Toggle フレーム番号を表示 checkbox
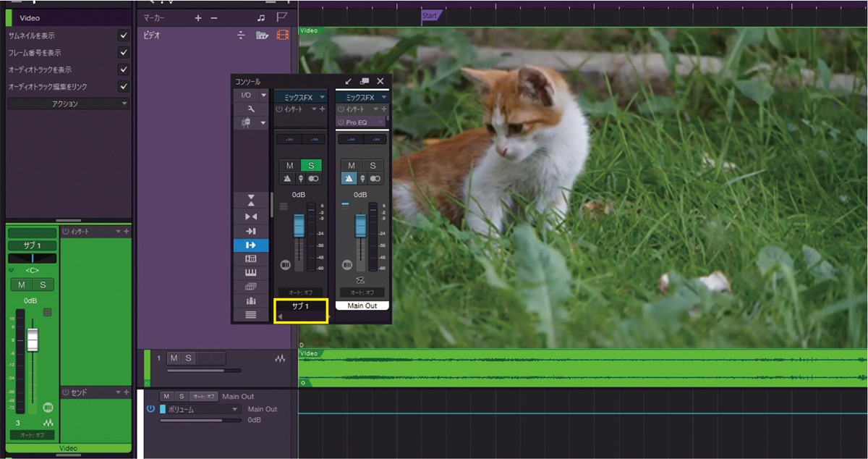The width and height of the screenshot is (868, 459). click(123, 53)
